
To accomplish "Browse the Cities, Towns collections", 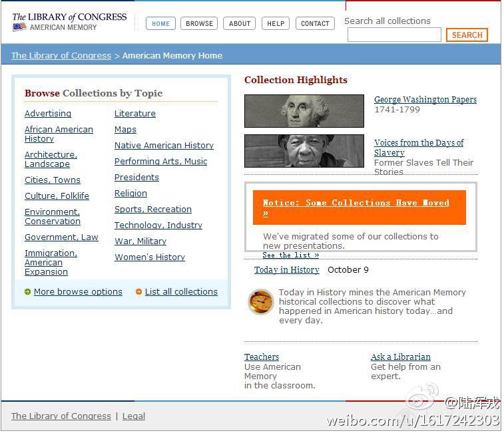I will coord(53,180).
